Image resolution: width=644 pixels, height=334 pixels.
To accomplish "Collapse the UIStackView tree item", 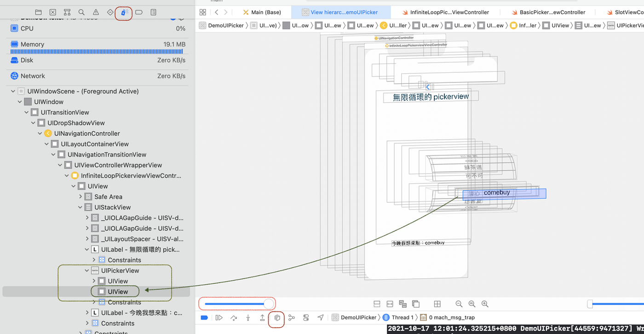I will pyautogui.click(x=80, y=207).
